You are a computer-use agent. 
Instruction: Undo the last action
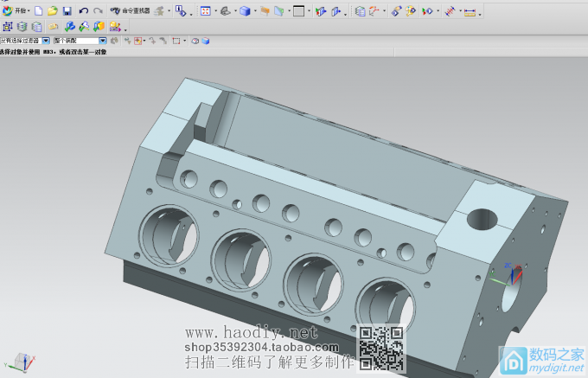tap(83, 10)
